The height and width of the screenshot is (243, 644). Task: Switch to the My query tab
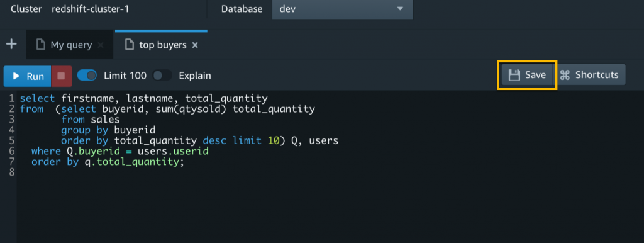click(x=70, y=45)
